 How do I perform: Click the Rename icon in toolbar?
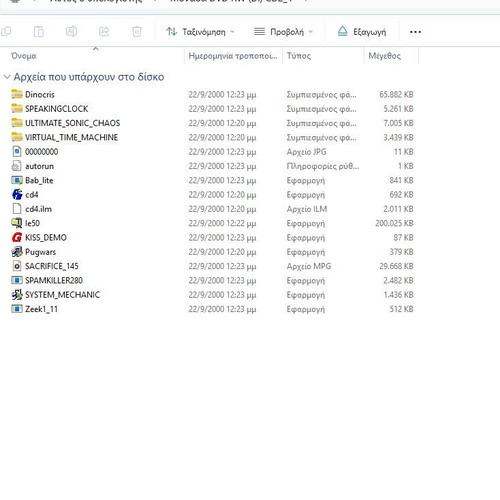pyautogui.click(x=71, y=32)
